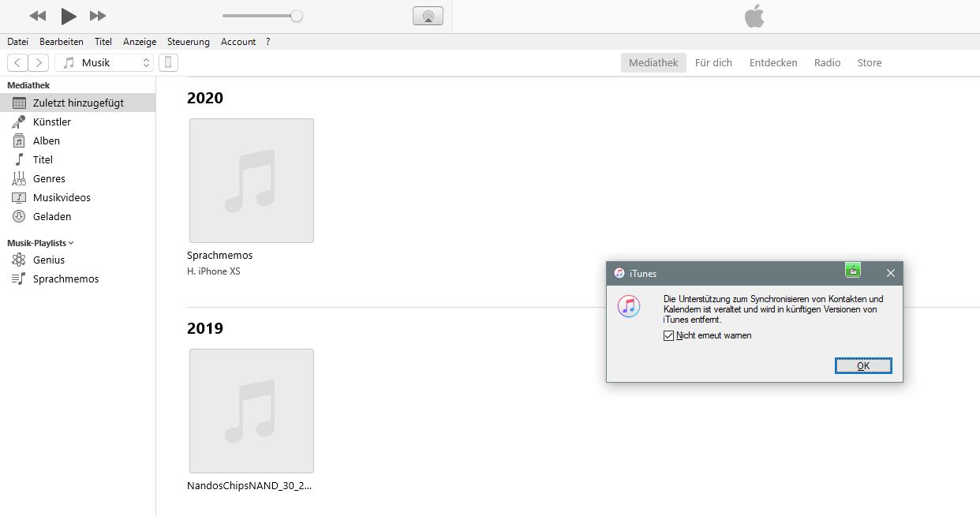Go back with the left arrow
Image resolution: width=980 pixels, height=516 pixels.
(17, 62)
